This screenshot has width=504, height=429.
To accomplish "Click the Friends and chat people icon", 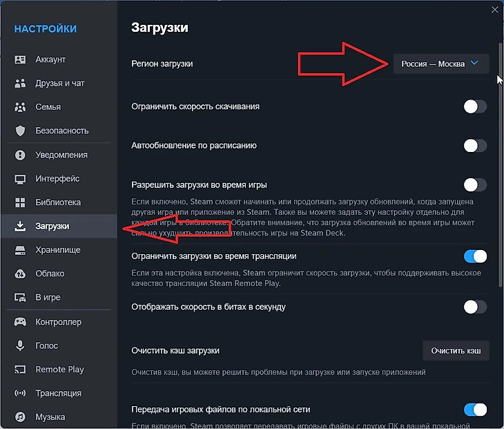I will (21, 84).
